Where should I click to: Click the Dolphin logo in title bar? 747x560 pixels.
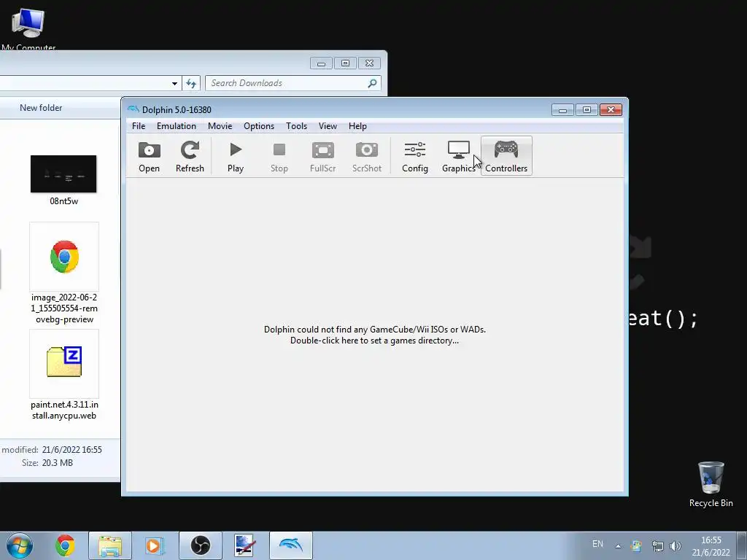[133, 109]
